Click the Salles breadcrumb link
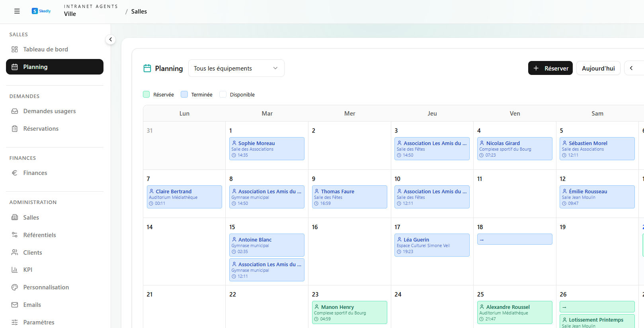Image resolution: width=644 pixels, height=328 pixels. (139, 12)
